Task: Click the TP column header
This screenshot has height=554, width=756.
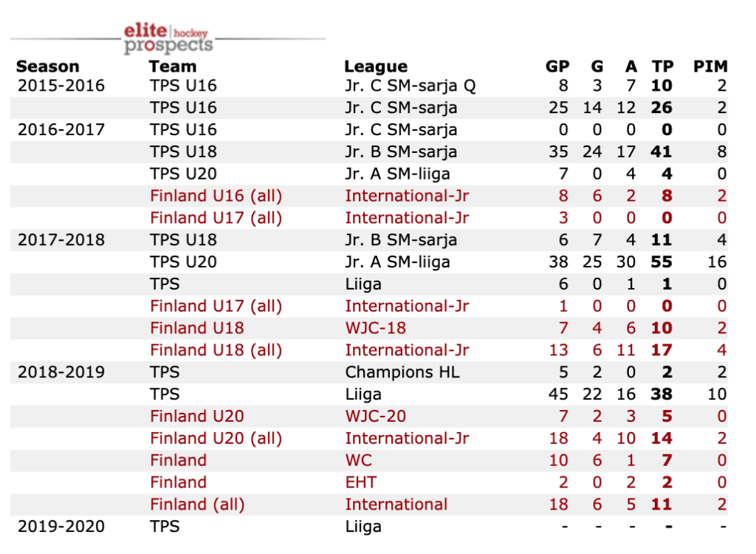Action: [662, 66]
